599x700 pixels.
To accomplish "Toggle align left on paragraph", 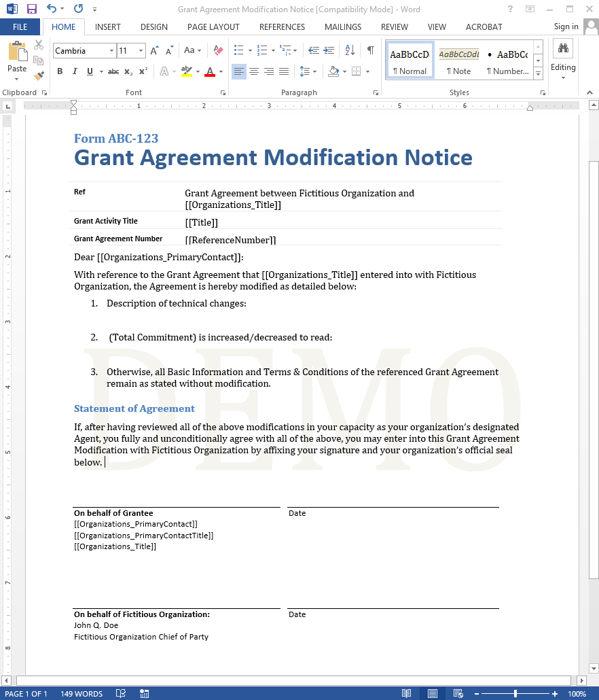I will tap(239, 71).
